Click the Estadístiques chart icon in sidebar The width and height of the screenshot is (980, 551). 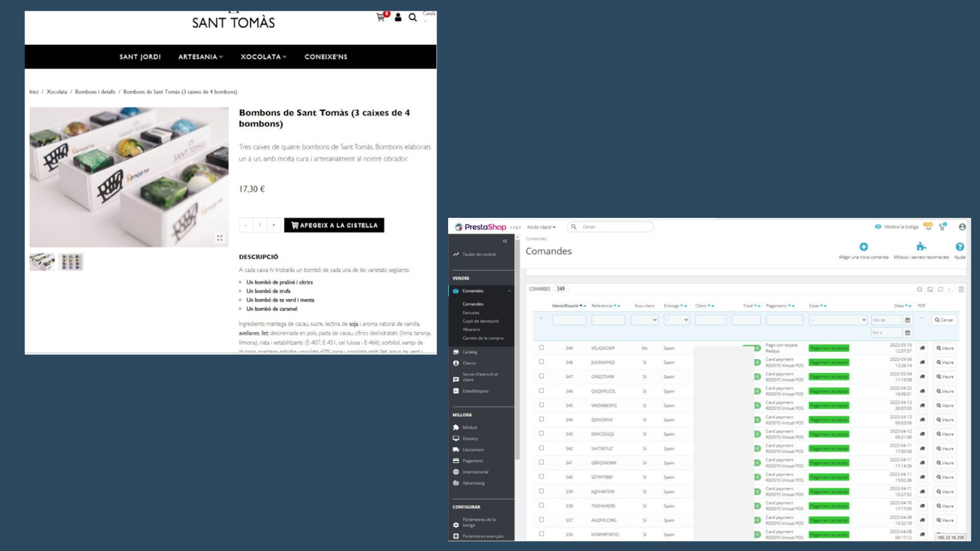(x=456, y=391)
